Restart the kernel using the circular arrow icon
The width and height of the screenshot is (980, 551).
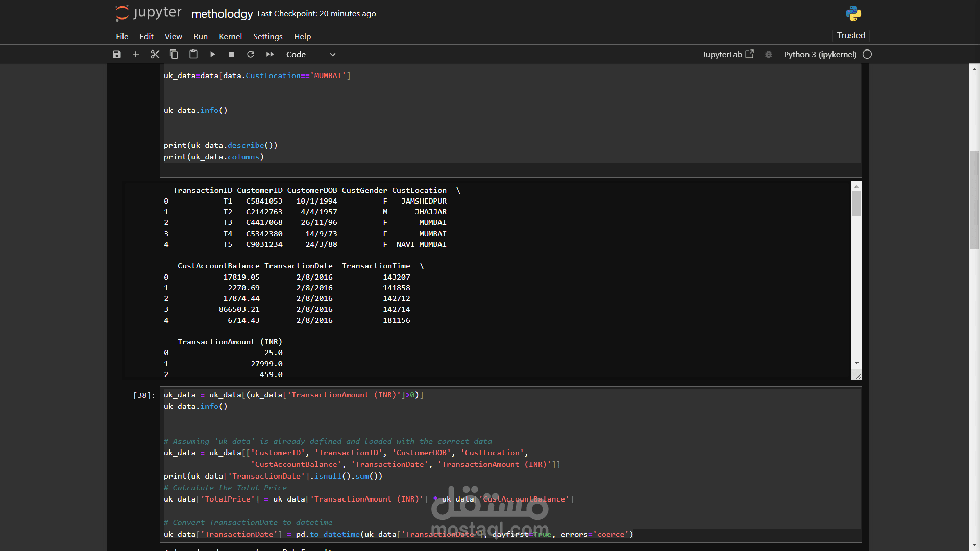[251, 54]
